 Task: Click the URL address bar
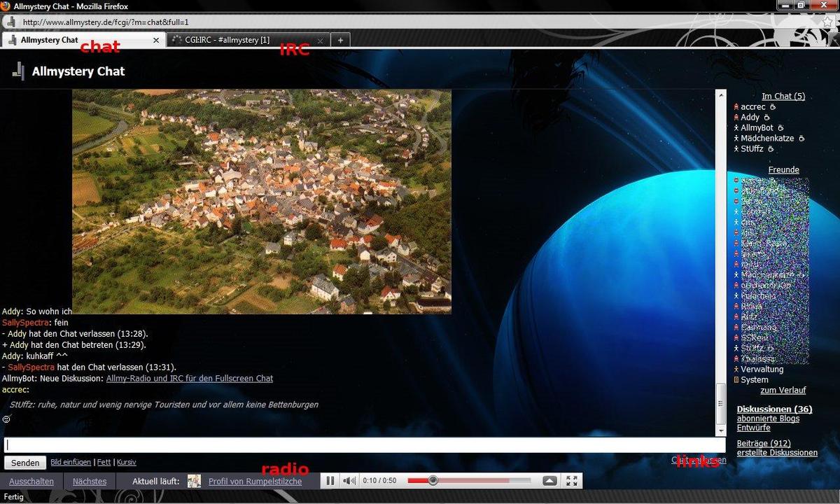(x=420, y=22)
